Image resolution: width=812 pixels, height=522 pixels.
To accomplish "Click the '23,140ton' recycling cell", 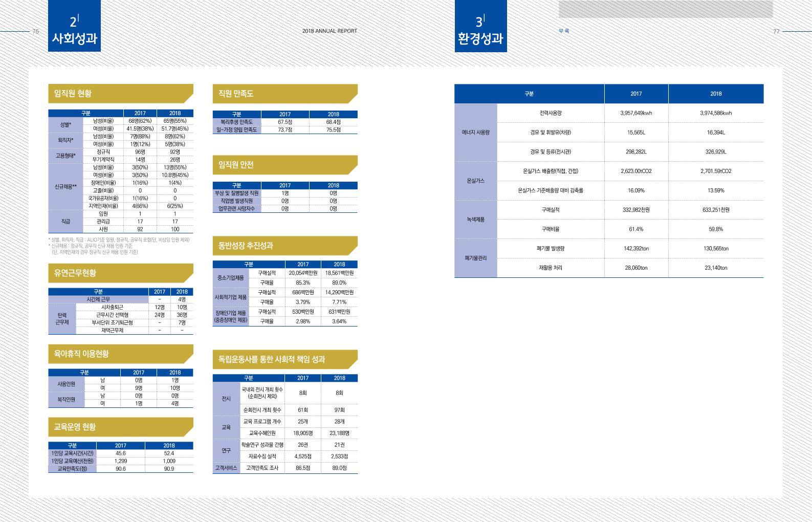I will pyautogui.click(x=716, y=268).
